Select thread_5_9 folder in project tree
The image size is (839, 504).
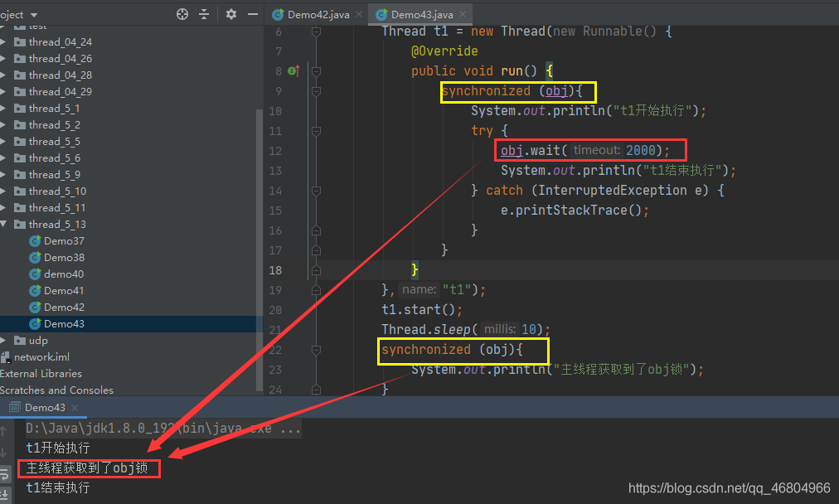(x=54, y=174)
